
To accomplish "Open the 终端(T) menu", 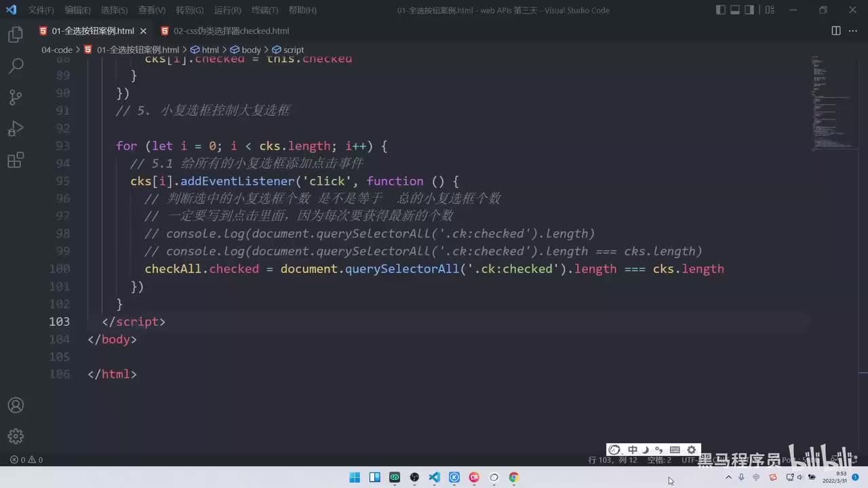I will point(265,10).
